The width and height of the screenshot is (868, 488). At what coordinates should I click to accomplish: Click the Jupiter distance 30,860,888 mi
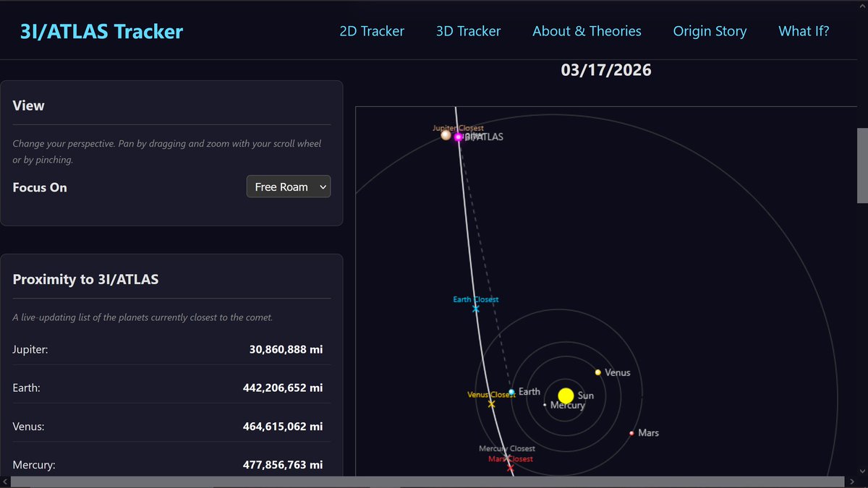coord(286,349)
